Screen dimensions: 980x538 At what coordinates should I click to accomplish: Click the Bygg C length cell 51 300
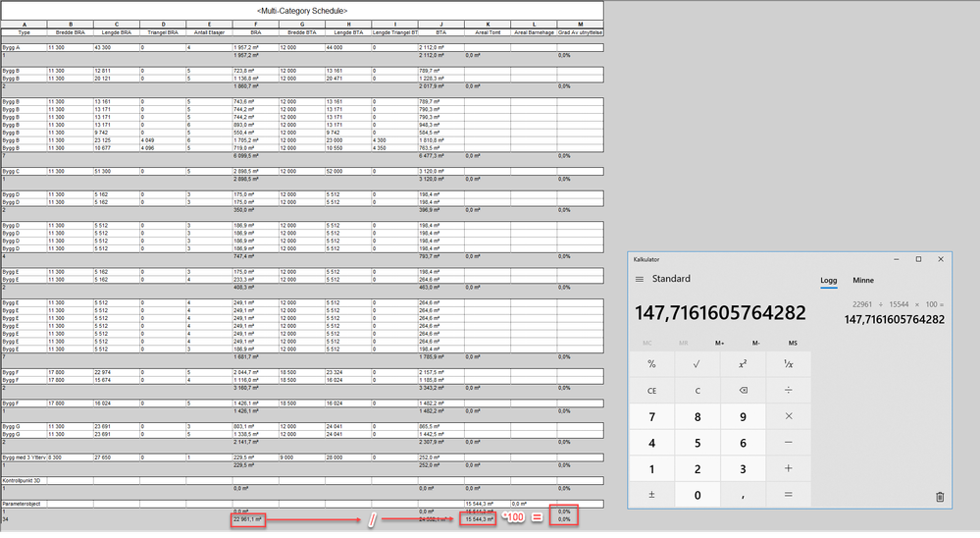(x=117, y=171)
